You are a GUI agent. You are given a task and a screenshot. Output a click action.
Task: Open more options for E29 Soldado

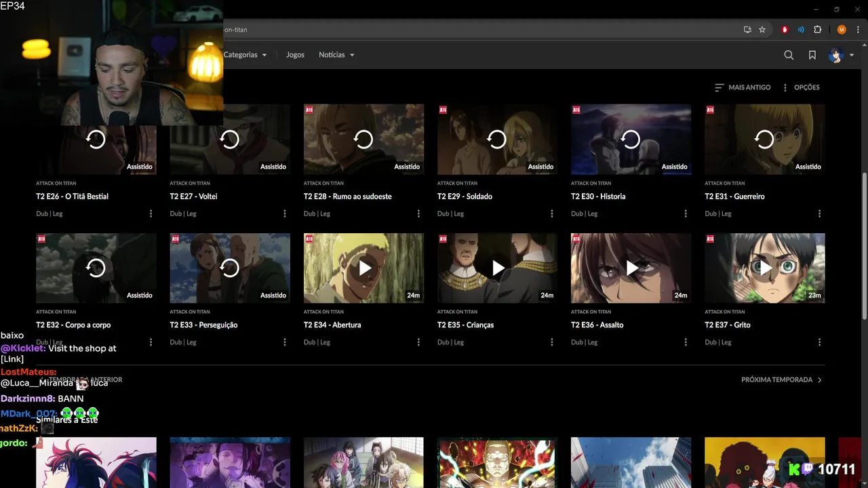click(x=551, y=213)
